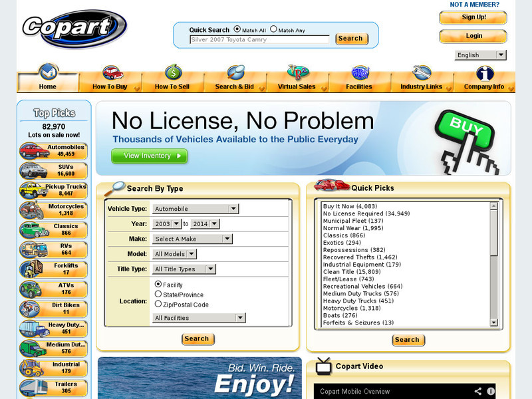Image resolution: width=532 pixels, height=399 pixels.
Task: Click the Bid. Win. Ride. Enjoy! banner
Action: click(199, 378)
